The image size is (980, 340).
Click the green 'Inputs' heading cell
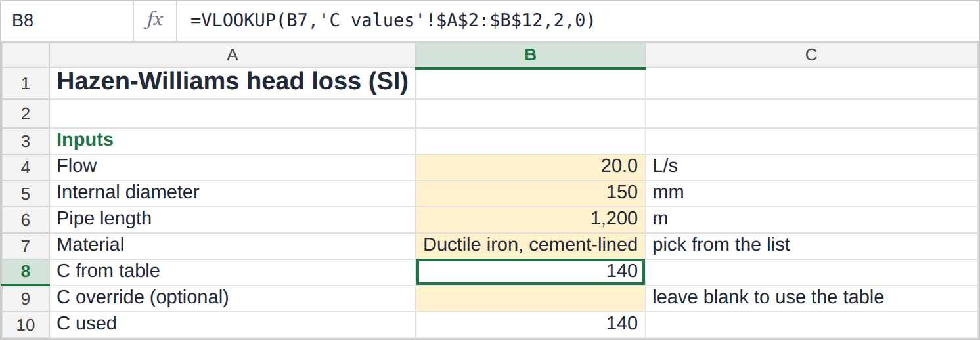click(x=233, y=141)
